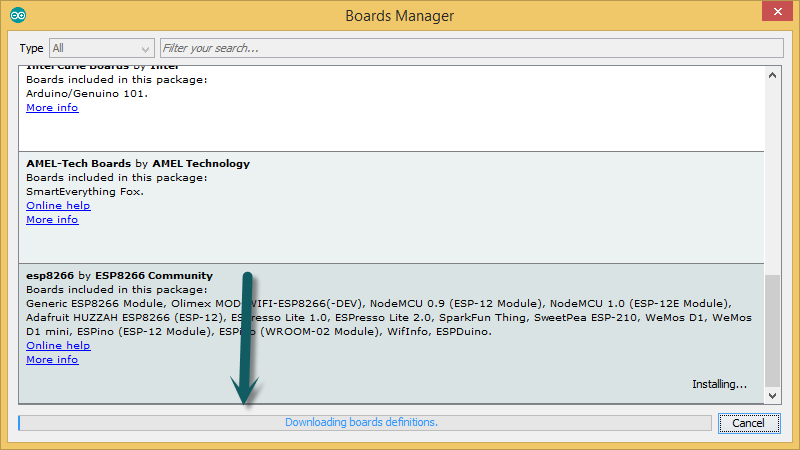The height and width of the screenshot is (450, 800).
Task: Open More info link for Intel Curie Boards
Action: [x=52, y=108]
